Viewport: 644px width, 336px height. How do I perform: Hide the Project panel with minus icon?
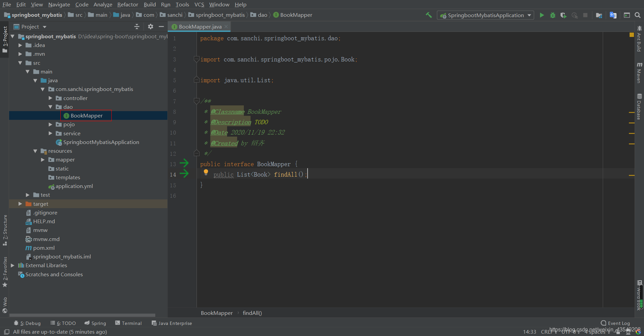click(161, 27)
